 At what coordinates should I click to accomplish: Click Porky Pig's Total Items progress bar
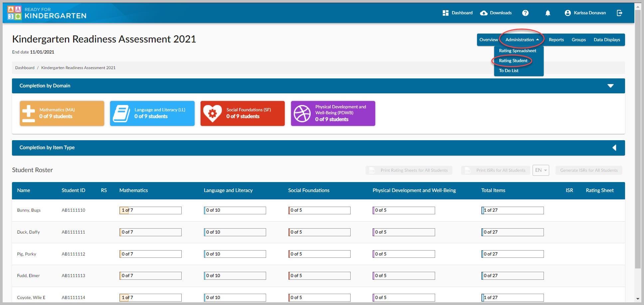pyautogui.click(x=513, y=254)
